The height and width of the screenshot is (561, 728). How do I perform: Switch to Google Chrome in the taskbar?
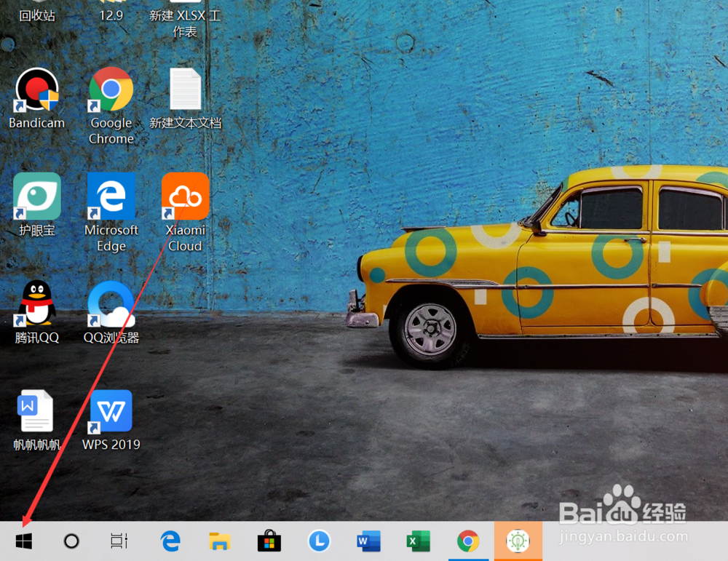click(x=468, y=541)
